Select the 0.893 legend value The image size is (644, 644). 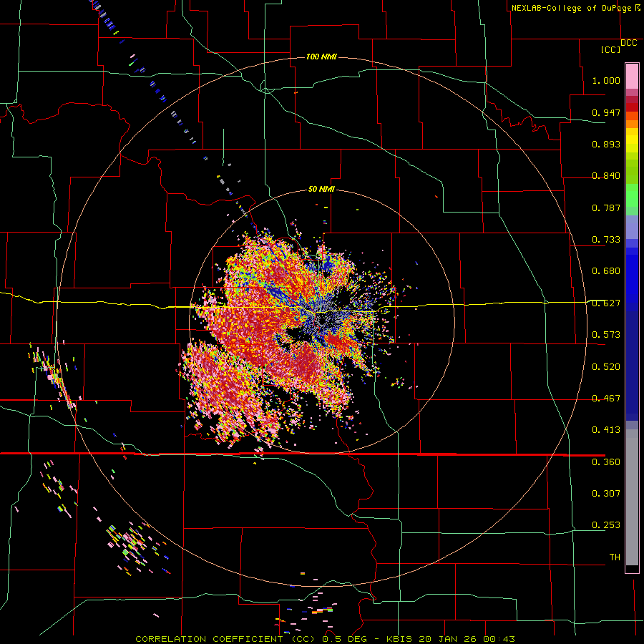(606, 144)
